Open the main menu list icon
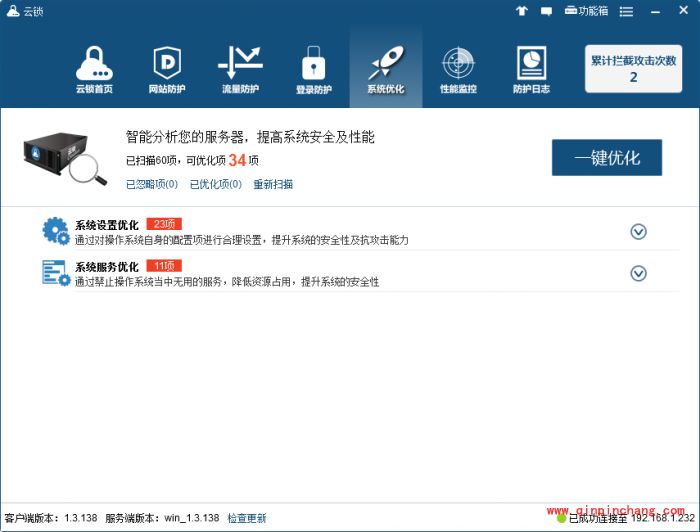 [x=626, y=12]
